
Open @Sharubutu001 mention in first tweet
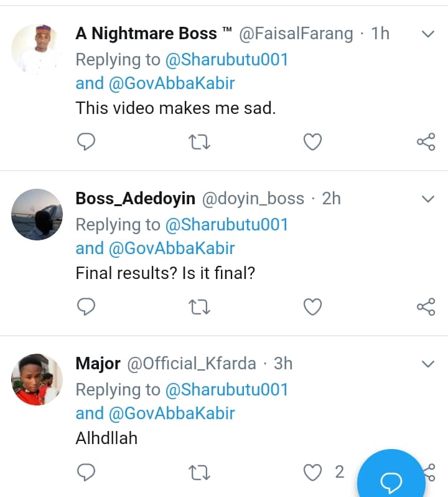[226, 60]
